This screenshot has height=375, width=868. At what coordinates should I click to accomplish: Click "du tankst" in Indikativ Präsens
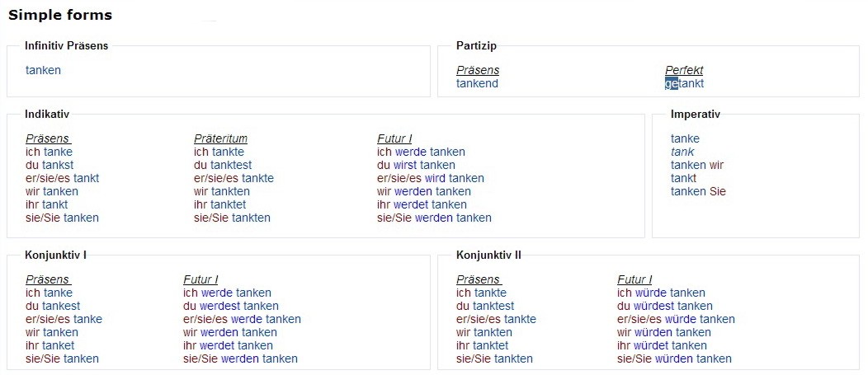coord(50,165)
